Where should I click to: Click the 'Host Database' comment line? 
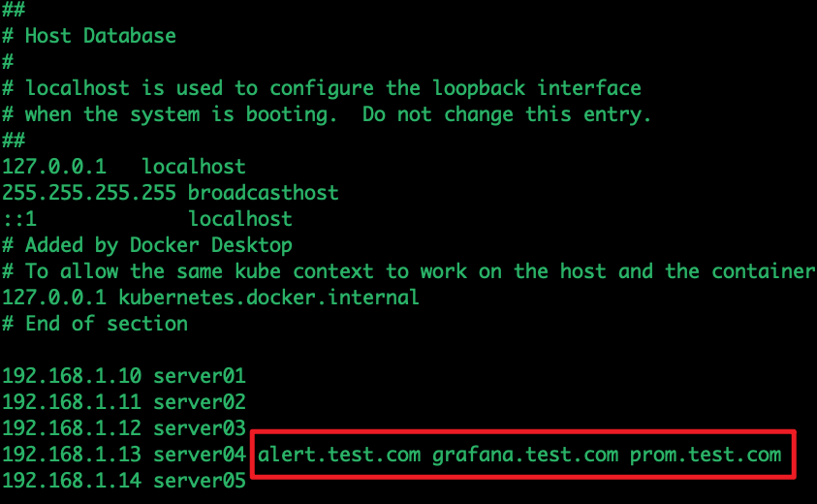pyautogui.click(x=89, y=36)
